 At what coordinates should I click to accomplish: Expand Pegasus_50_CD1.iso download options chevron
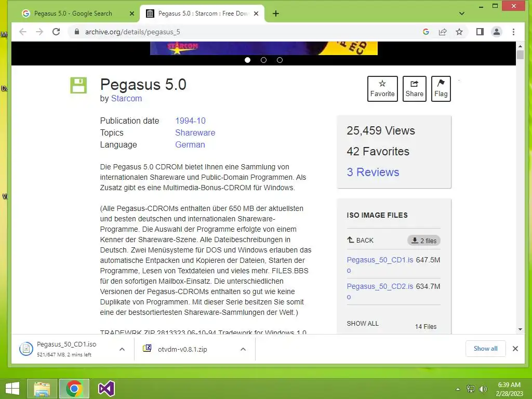pyautogui.click(x=122, y=349)
